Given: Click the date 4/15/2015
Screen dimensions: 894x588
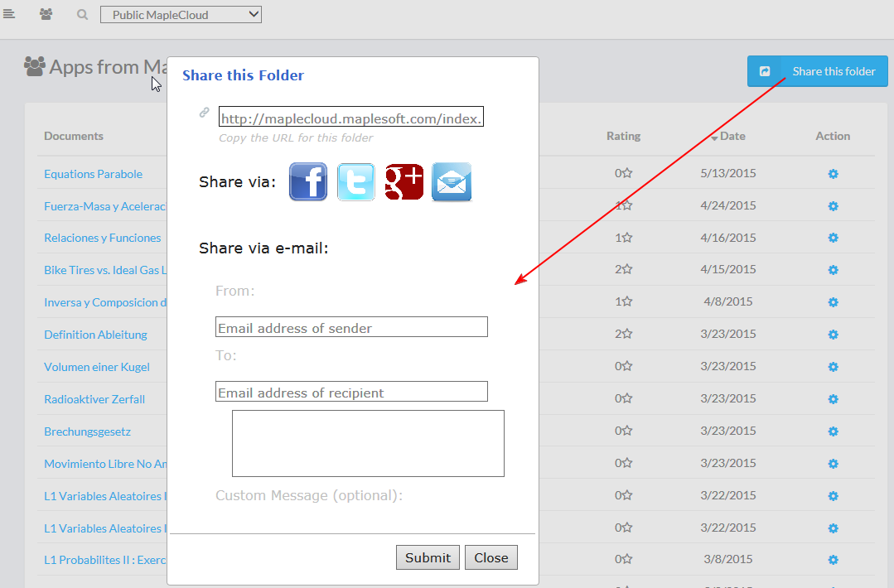Looking at the screenshot, I should click(728, 269).
